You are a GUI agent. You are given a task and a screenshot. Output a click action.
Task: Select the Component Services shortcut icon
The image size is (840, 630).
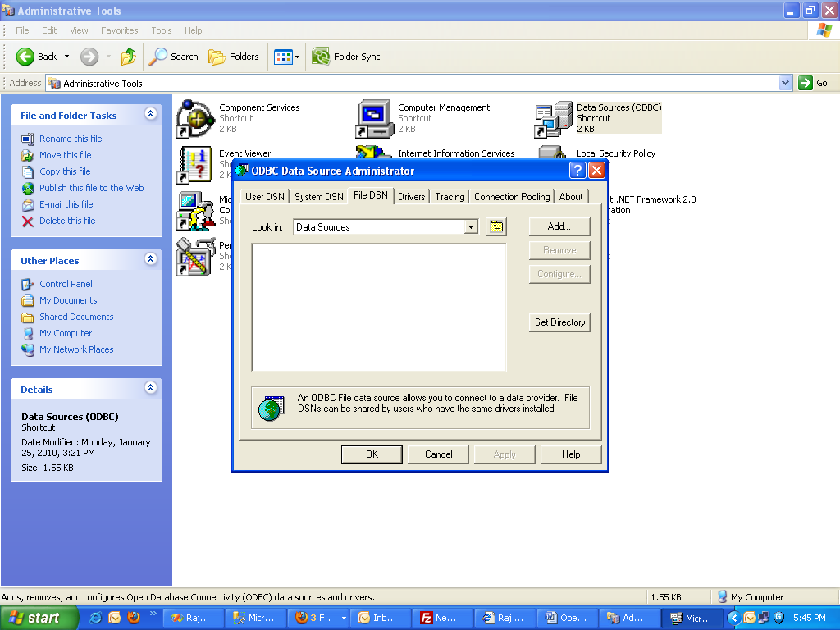click(195, 119)
